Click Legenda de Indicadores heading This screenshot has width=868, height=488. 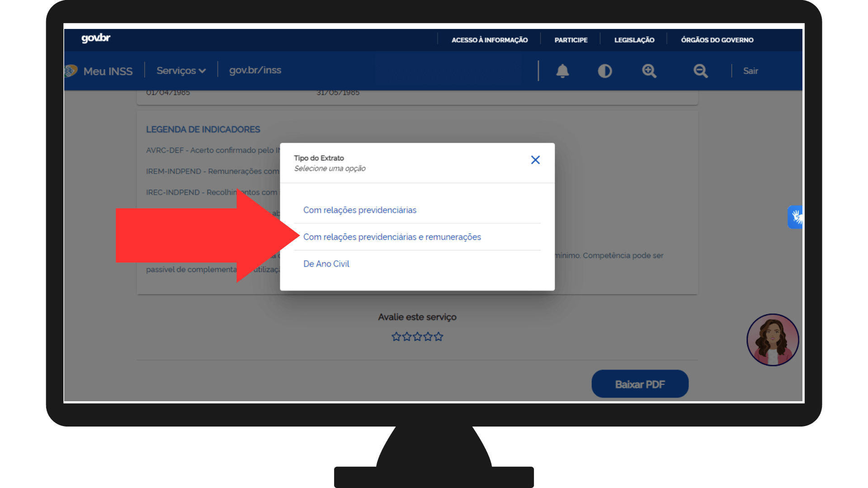pos(203,130)
